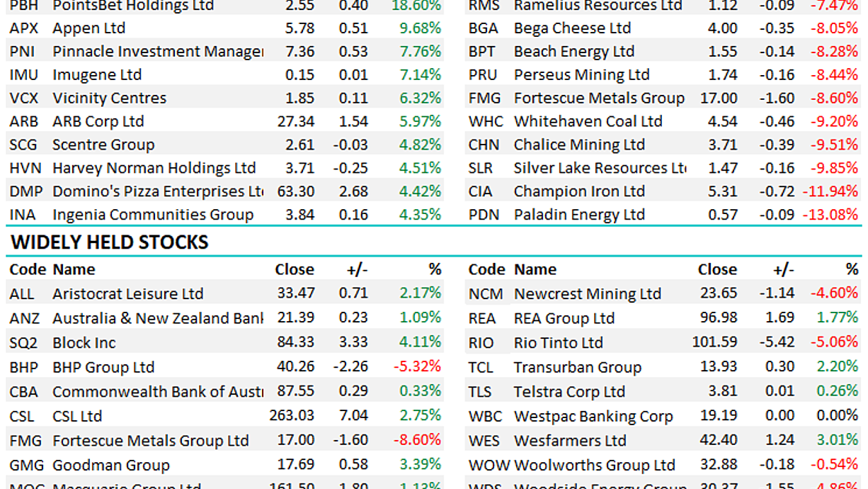Select Paladin Energy's -13.08% cell
This screenshot has width=868, height=489.
click(830, 215)
